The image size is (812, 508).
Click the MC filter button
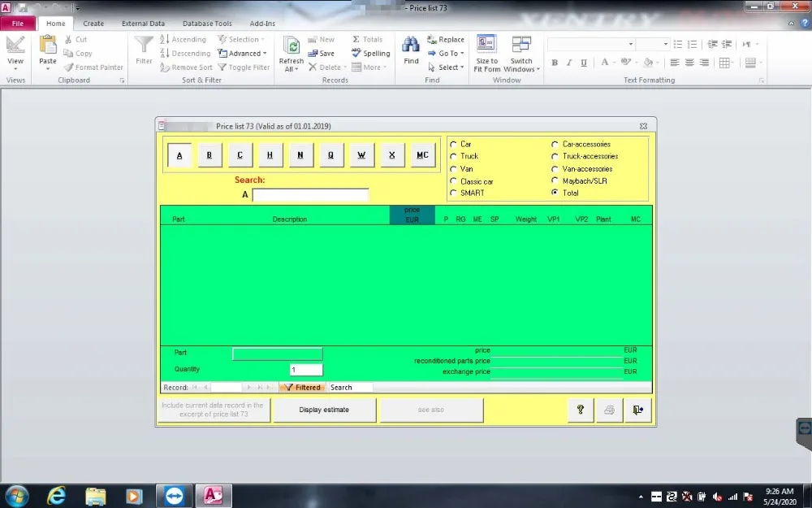[x=422, y=155]
